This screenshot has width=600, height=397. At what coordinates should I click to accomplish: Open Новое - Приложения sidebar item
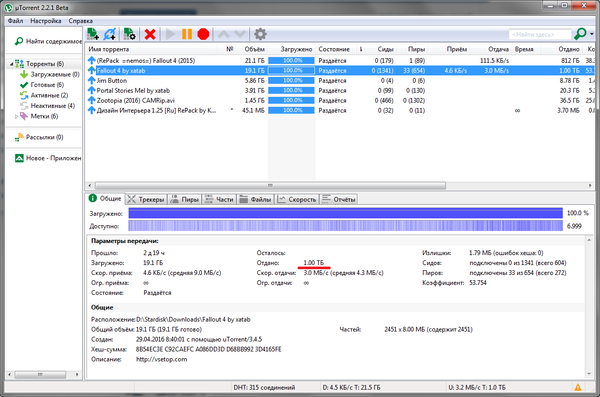pos(48,158)
